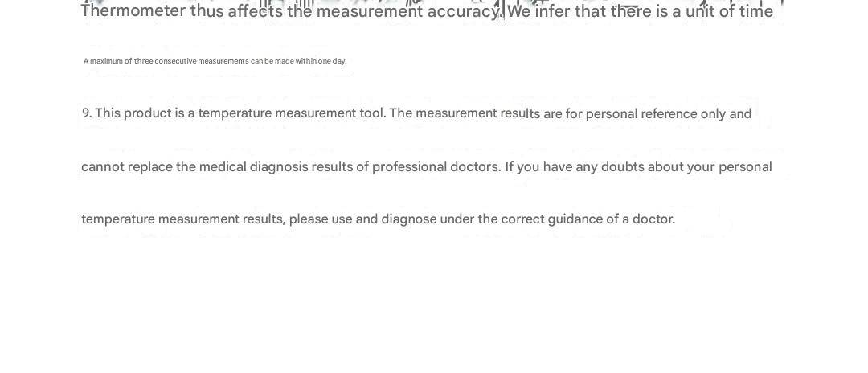Click the item number "9."
Viewport: 868px width, 373px height.
tap(87, 113)
